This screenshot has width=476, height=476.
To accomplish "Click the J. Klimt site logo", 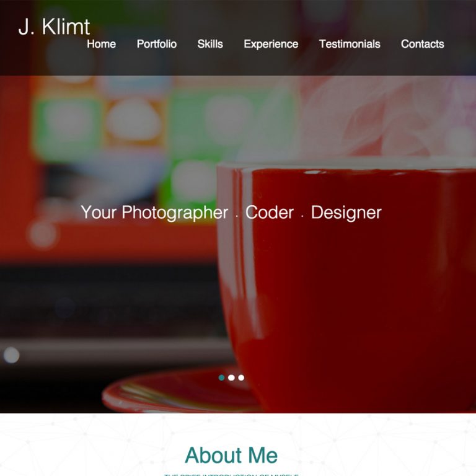I will coord(54,27).
